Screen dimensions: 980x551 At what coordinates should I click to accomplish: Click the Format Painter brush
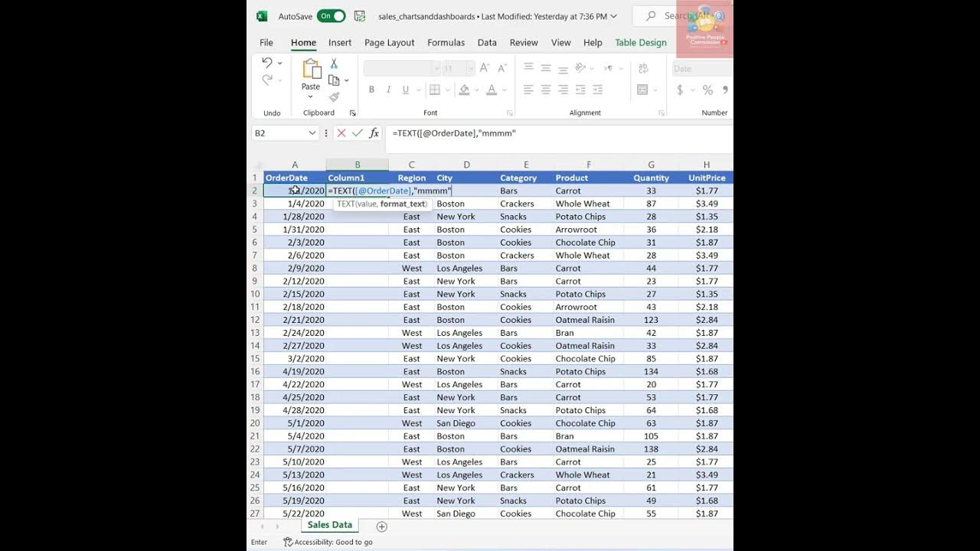334,97
